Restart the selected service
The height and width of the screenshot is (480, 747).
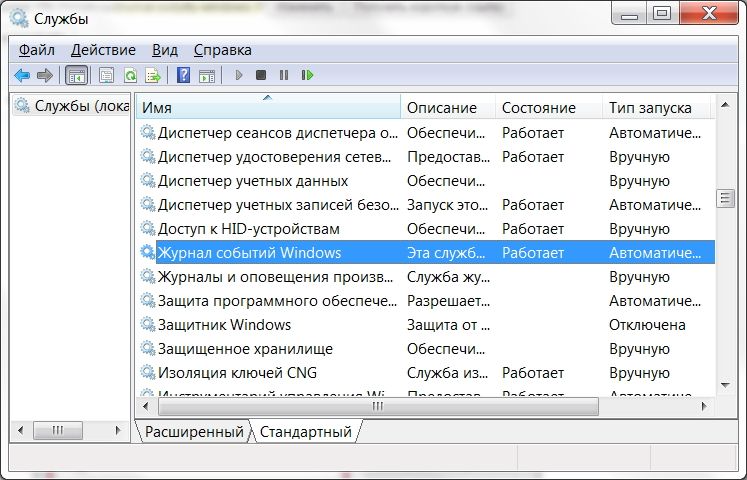click(307, 75)
